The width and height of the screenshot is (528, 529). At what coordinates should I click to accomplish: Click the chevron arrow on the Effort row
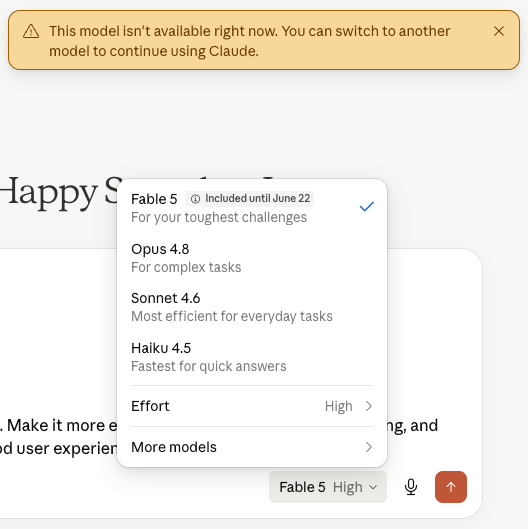pos(369,406)
